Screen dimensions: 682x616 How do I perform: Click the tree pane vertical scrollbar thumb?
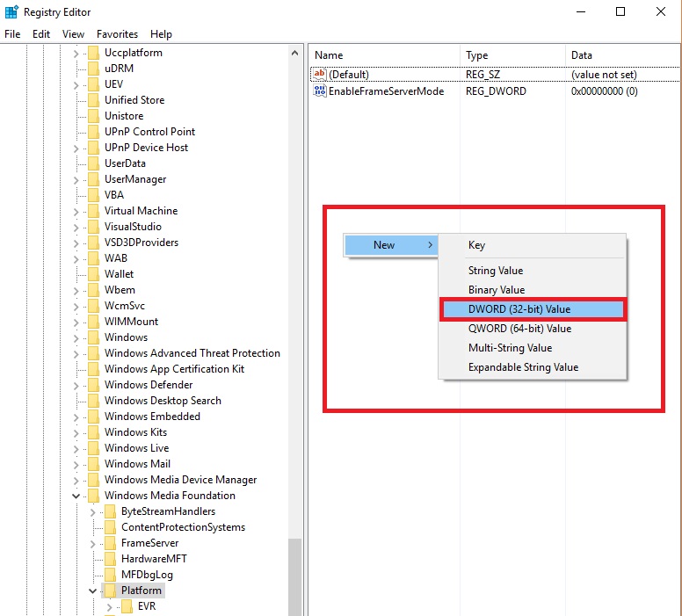tap(295, 576)
